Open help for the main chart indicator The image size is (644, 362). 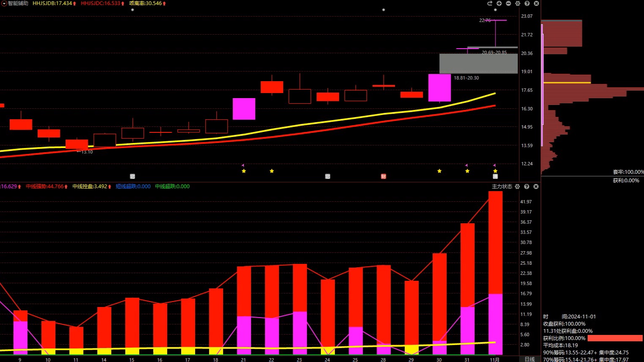tap(527, 3)
